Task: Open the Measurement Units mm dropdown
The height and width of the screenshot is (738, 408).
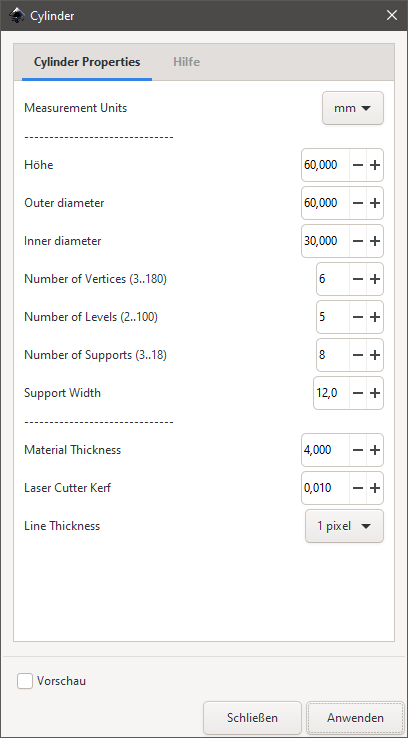Action: (x=353, y=108)
